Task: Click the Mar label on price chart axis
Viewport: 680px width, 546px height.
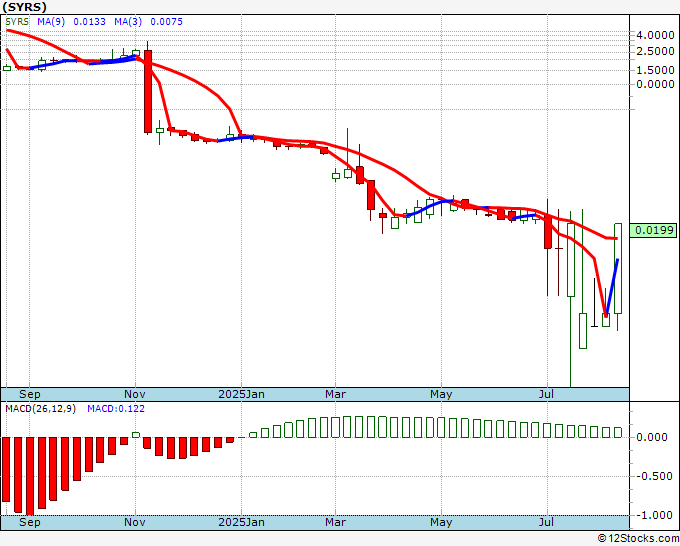Action: point(336,394)
